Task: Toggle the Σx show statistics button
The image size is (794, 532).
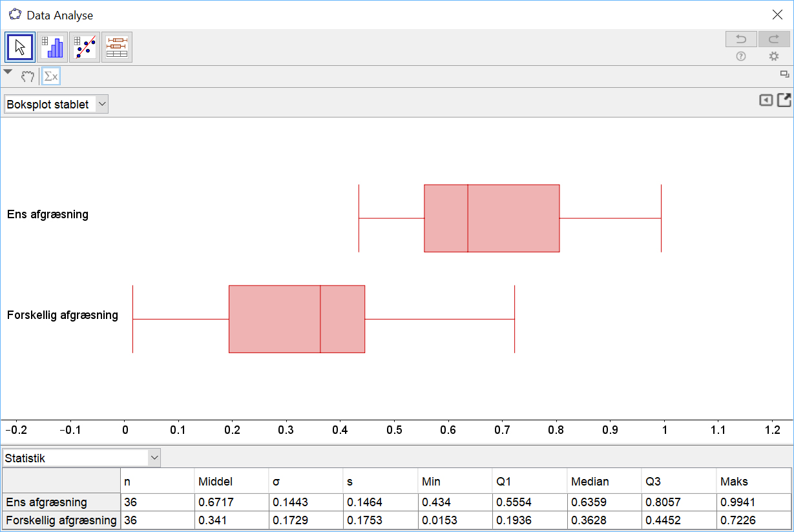Action: [x=50, y=77]
